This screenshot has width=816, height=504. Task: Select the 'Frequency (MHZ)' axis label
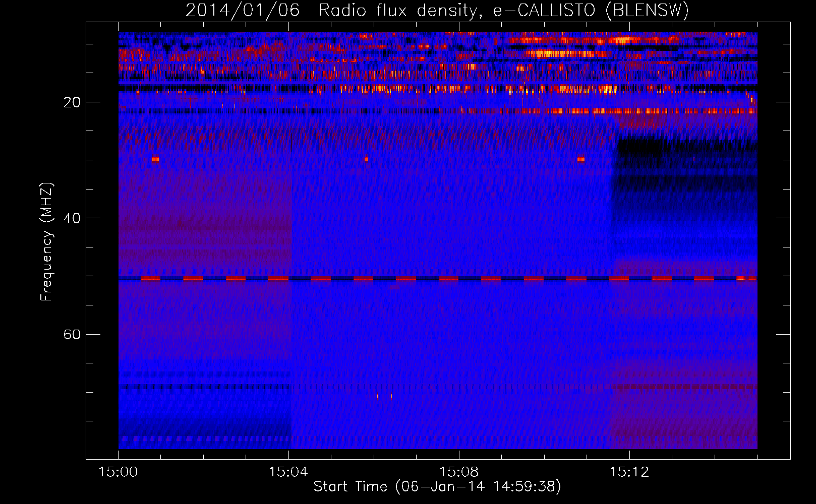tap(46, 242)
